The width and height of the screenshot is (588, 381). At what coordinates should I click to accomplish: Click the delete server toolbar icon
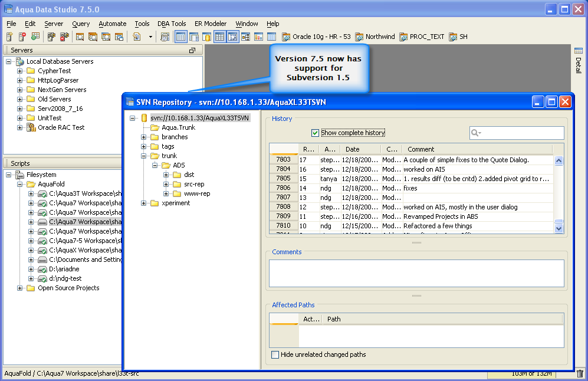pyautogui.click(x=22, y=37)
